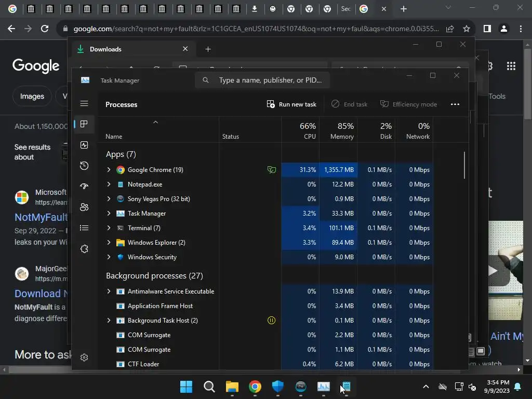Select Images filter on Google results
Image resolution: width=532 pixels, height=399 pixels.
tap(32, 96)
